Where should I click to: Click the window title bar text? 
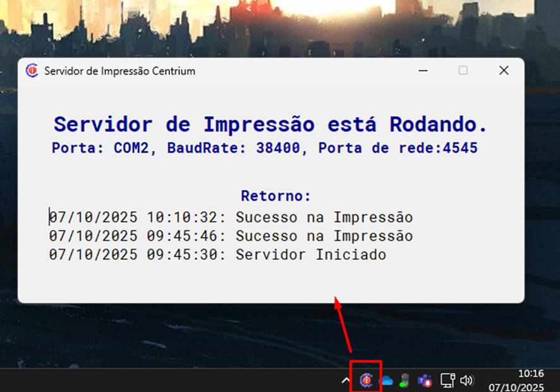coord(119,71)
